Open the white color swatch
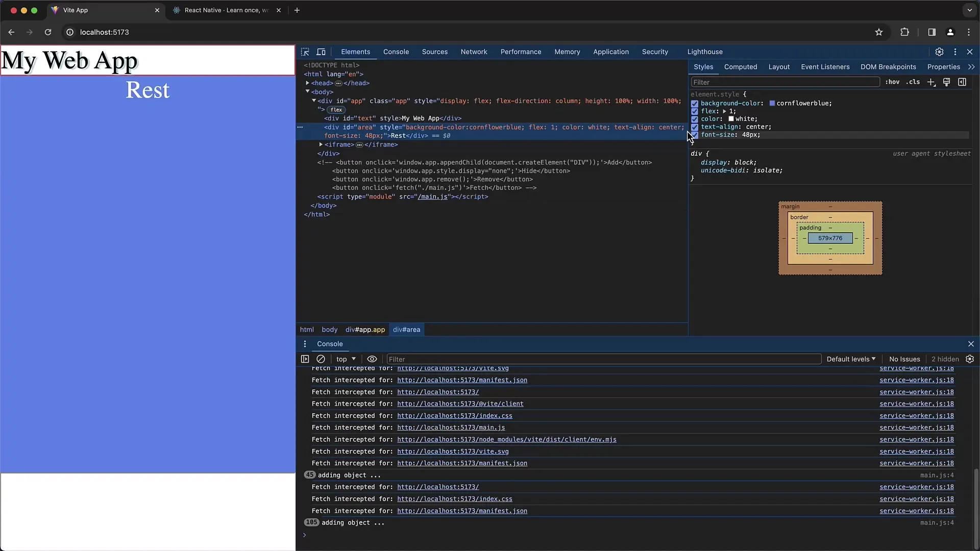The image size is (980, 551). coord(731,119)
